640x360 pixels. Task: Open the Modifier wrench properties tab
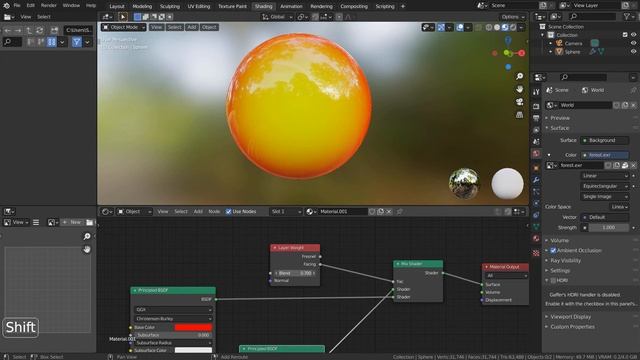point(536,180)
